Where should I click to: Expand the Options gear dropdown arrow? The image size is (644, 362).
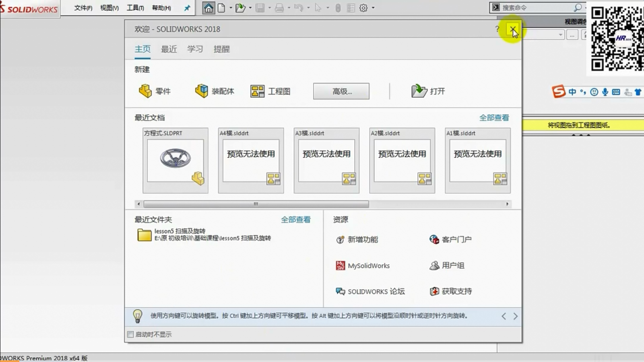pyautogui.click(x=373, y=8)
